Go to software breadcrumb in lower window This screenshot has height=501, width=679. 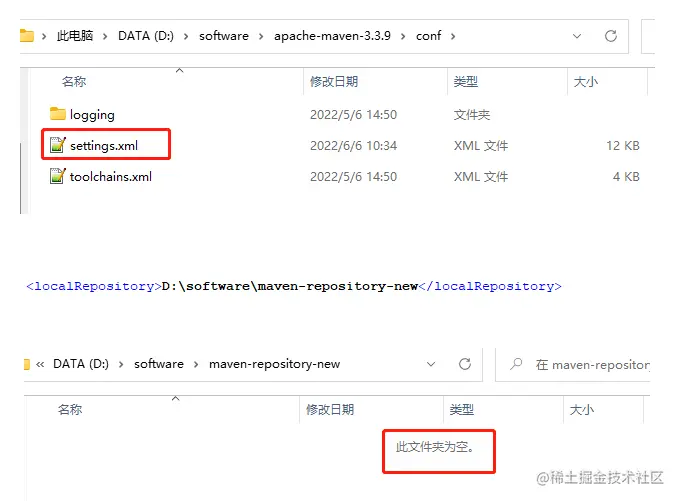coord(159,364)
